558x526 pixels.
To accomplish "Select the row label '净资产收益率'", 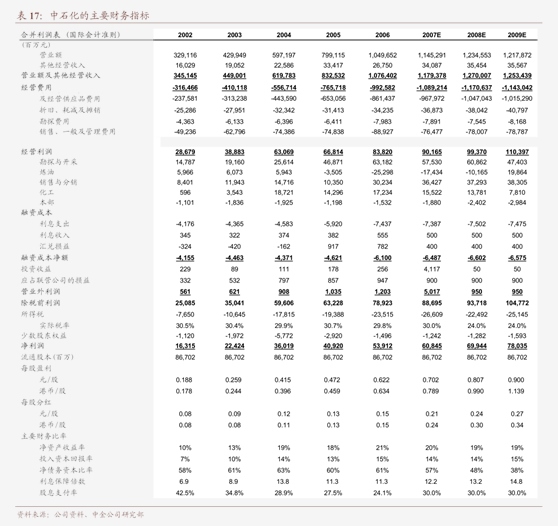I will pyautogui.click(x=62, y=448).
